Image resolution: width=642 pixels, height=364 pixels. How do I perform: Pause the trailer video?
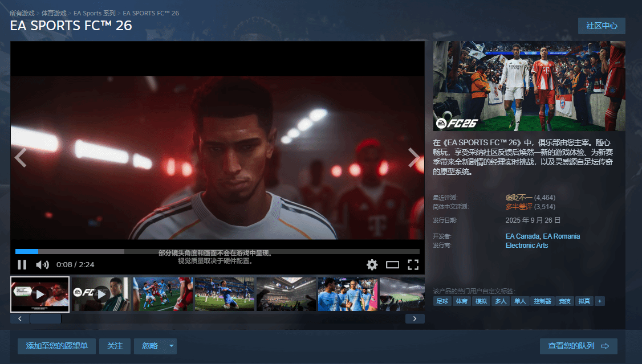pos(22,264)
